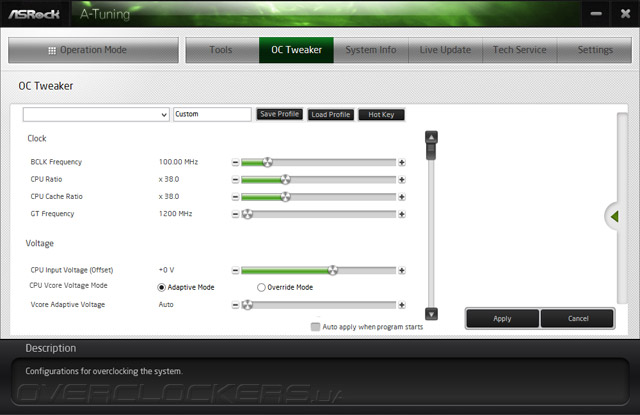Click the Clock section heading

click(37, 138)
